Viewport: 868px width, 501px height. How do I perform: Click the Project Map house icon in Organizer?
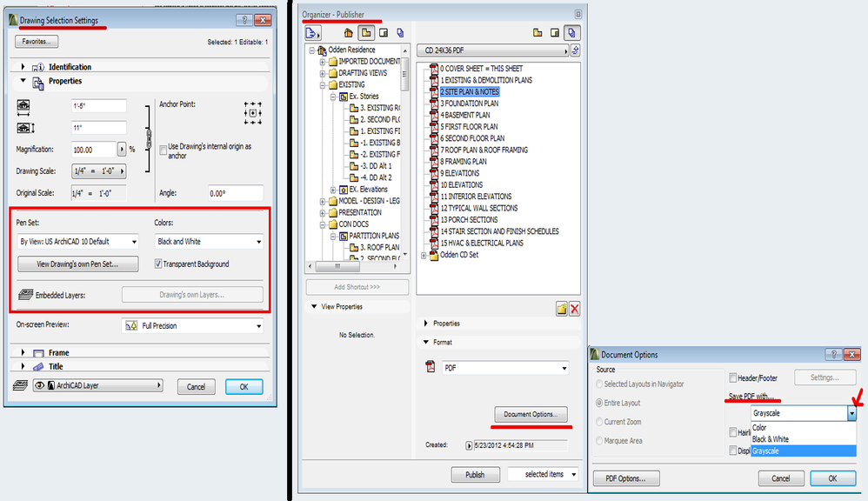pos(348,33)
